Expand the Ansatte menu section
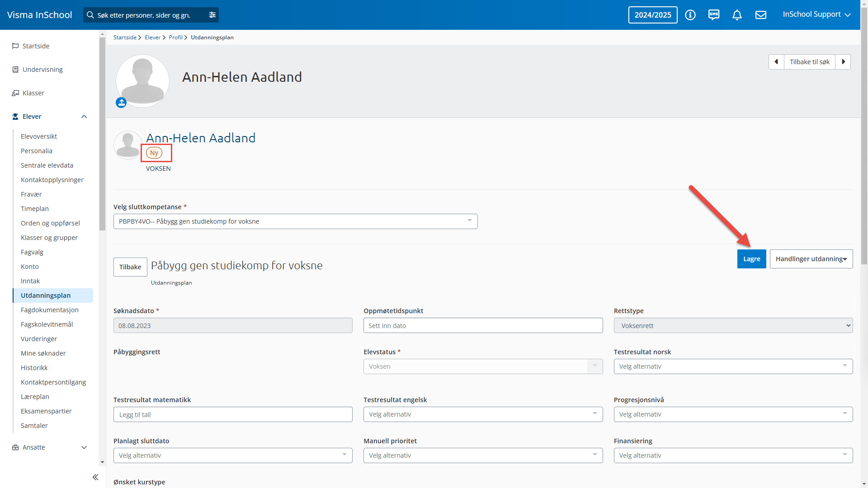The image size is (868, 488). 84,447
